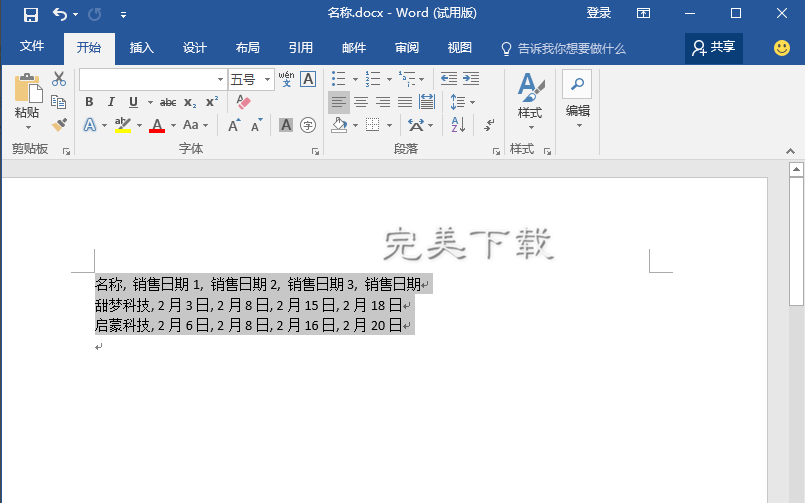
Task: Toggle underline formatting
Action: click(133, 102)
